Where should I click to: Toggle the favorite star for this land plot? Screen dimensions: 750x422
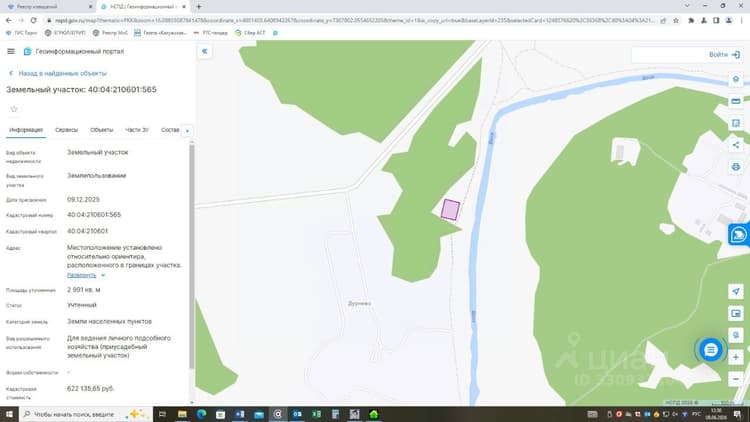(x=14, y=109)
